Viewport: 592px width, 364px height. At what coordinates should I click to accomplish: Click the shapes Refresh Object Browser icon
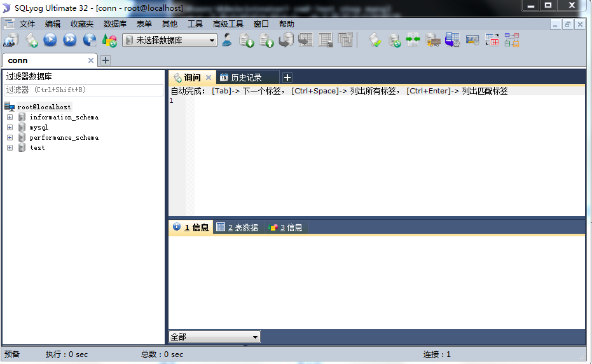click(109, 40)
